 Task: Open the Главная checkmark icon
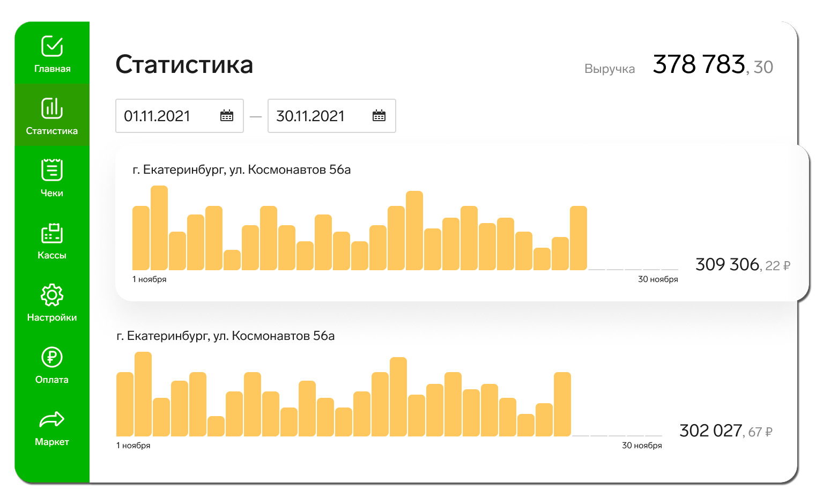[x=52, y=46]
